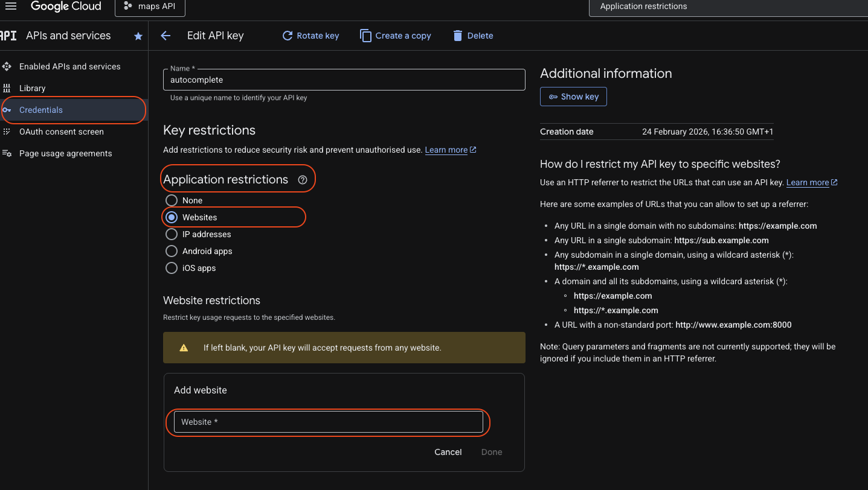
Task: Click the Enabled APIs and services icon
Action: pyautogui.click(x=7, y=66)
